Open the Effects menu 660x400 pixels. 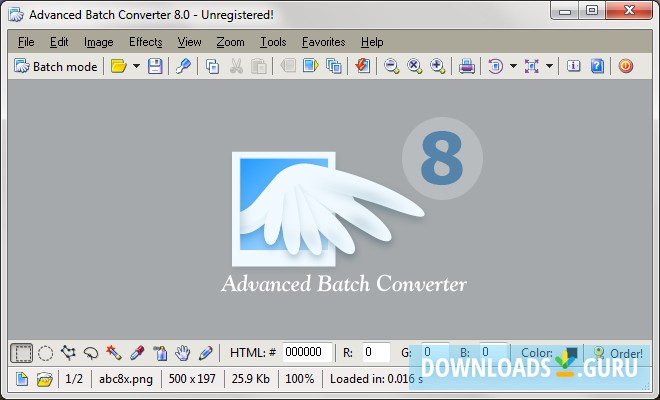146,42
